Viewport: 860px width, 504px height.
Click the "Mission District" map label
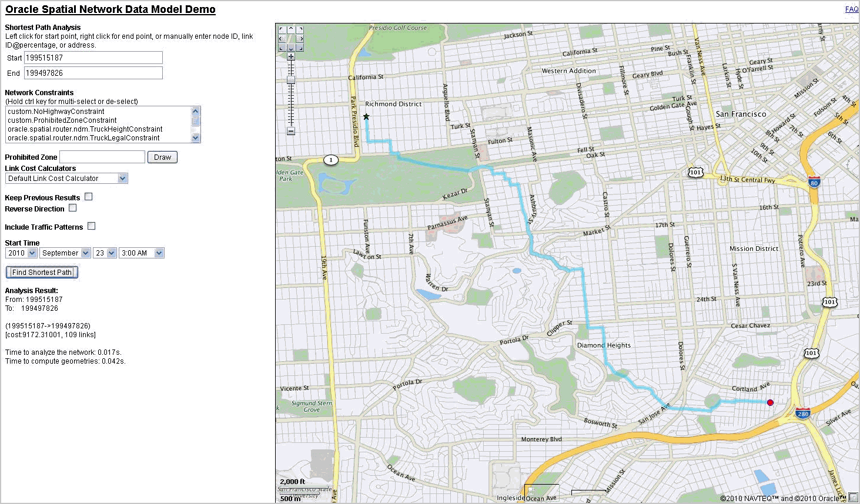coord(754,248)
